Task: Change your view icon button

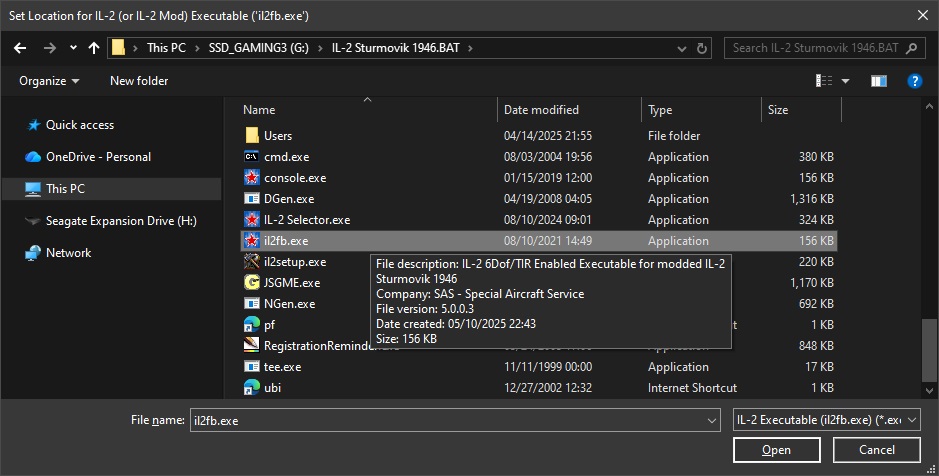Action: (x=824, y=81)
